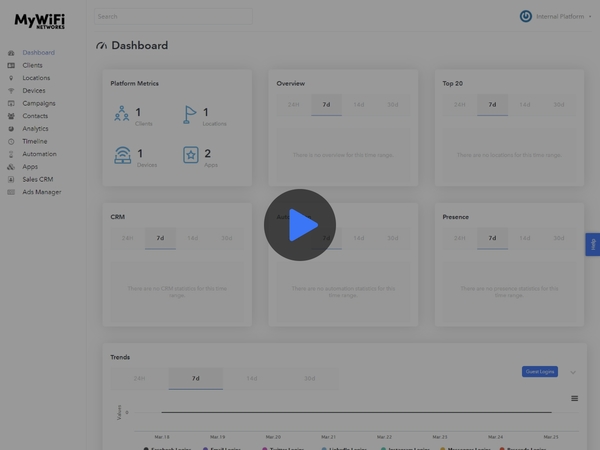Open the Sales CRM link text
Viewport: 600px width, 450px height.
tap(38, 179)
